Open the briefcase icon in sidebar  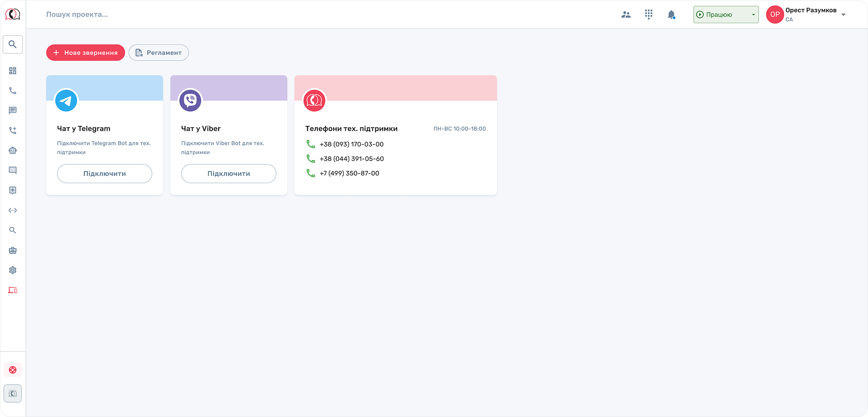(x=13, y=250)
